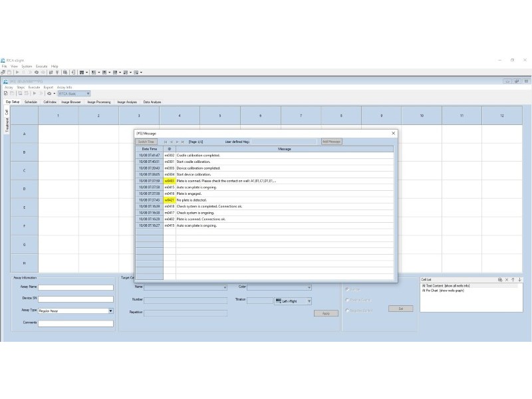This screenshot has width=532, height=399.
Task: Expand the Target Cell Name dropdown
Action: pyautogui.click(x=225, y=288)
